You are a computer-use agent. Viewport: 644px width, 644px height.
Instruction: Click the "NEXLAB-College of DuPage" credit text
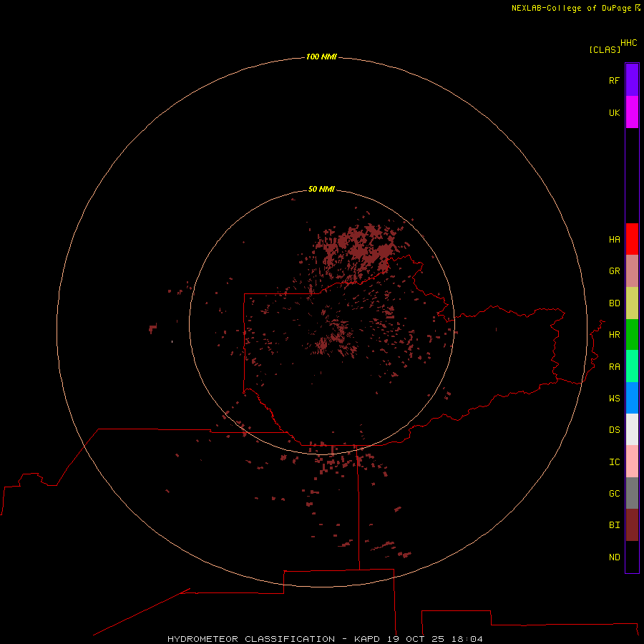pos(571,8)
